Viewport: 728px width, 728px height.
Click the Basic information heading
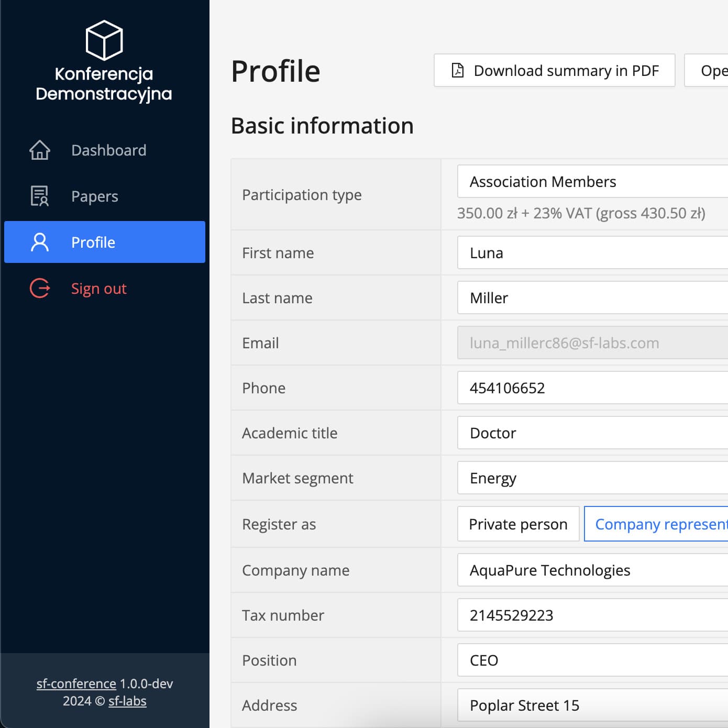[322, 126]
